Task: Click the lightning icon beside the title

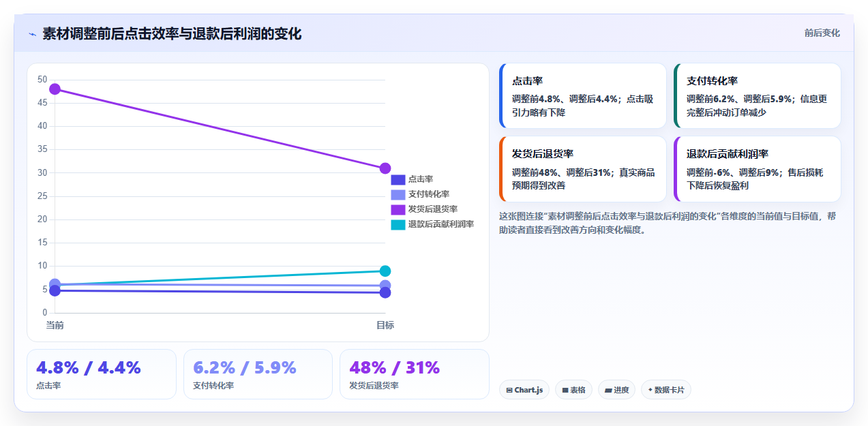Action: (32, 34)
